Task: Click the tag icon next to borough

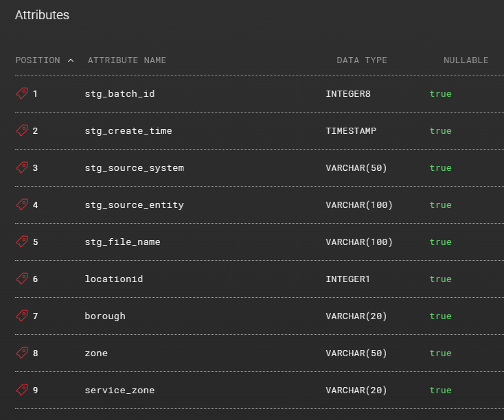Action: pyautogui.click(x=22, y=316)
